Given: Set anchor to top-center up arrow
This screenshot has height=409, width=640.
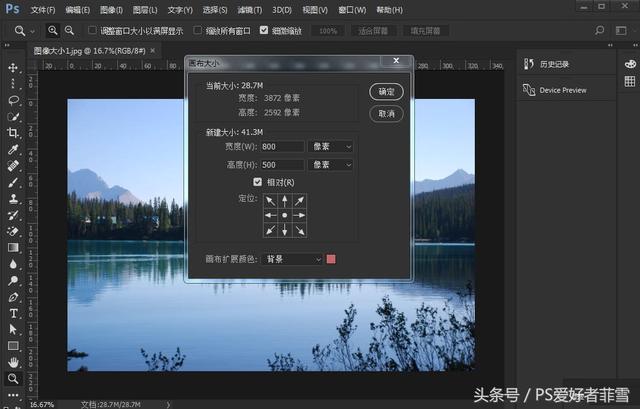Looking at the screenshot, I should (285, 200).
